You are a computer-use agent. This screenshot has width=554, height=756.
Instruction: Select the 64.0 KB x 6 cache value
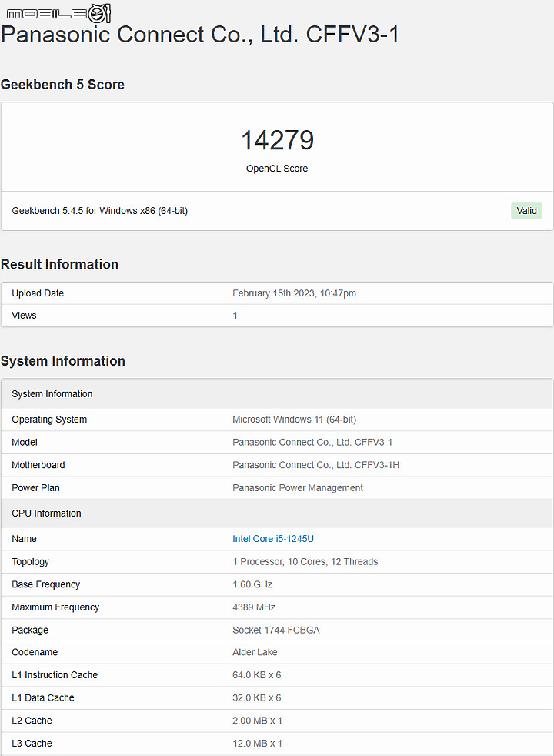click(257, 675)
